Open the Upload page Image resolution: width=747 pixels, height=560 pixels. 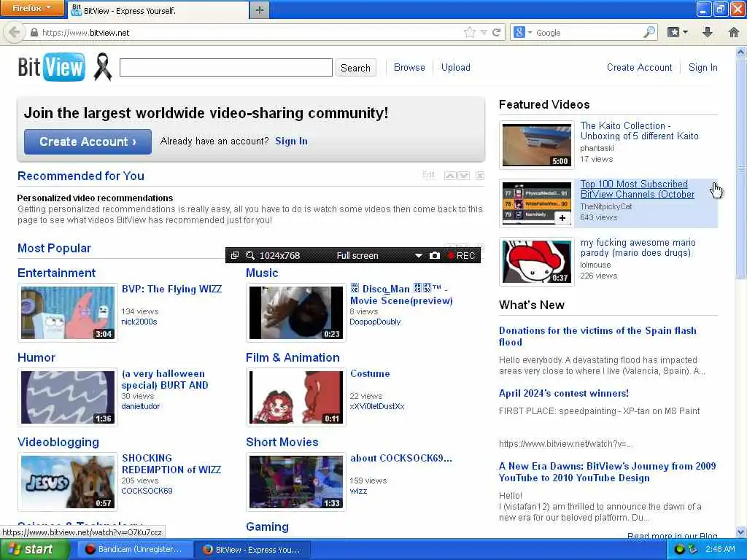pyautogui.click(x=455, y=68)
